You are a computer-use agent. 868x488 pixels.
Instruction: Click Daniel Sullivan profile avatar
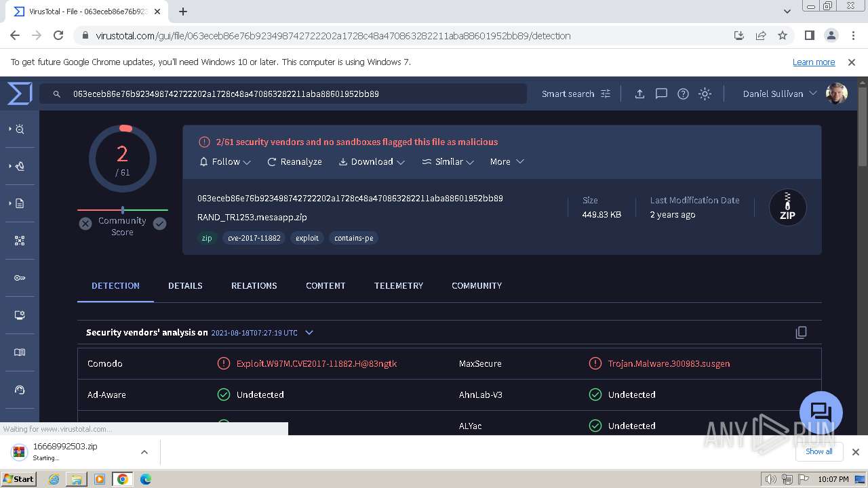[x=837, y=94]
